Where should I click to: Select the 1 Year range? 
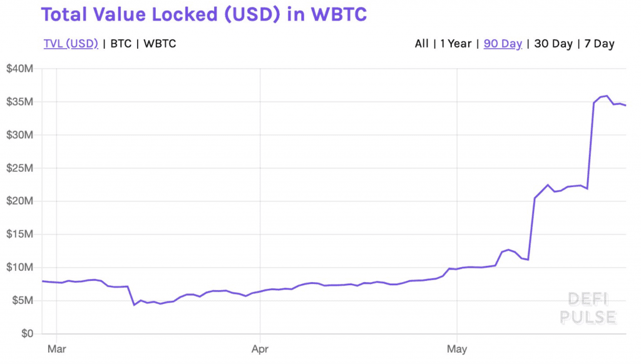coord(455,44)
